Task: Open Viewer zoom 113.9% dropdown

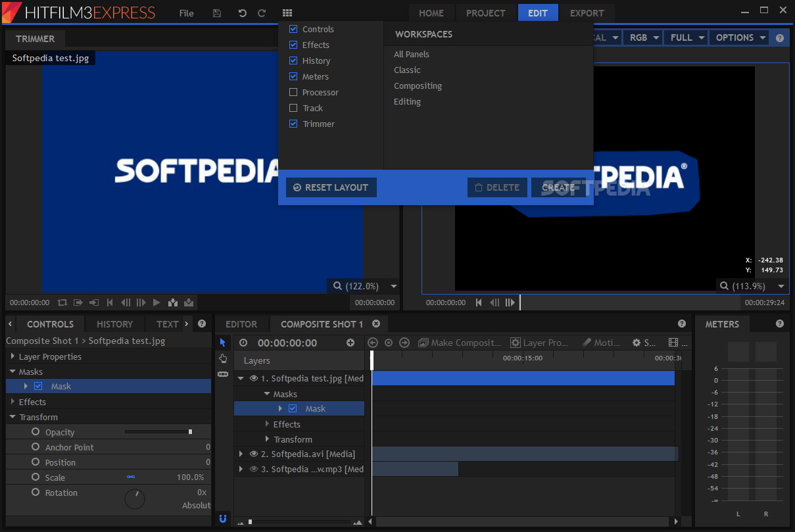Action: 781,286
